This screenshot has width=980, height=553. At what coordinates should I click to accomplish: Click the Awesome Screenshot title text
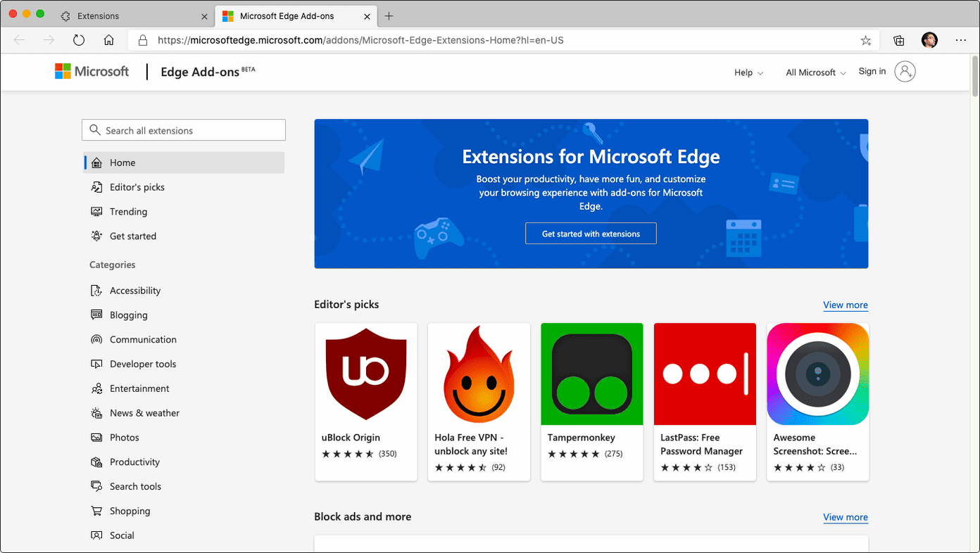coord(815,445)
